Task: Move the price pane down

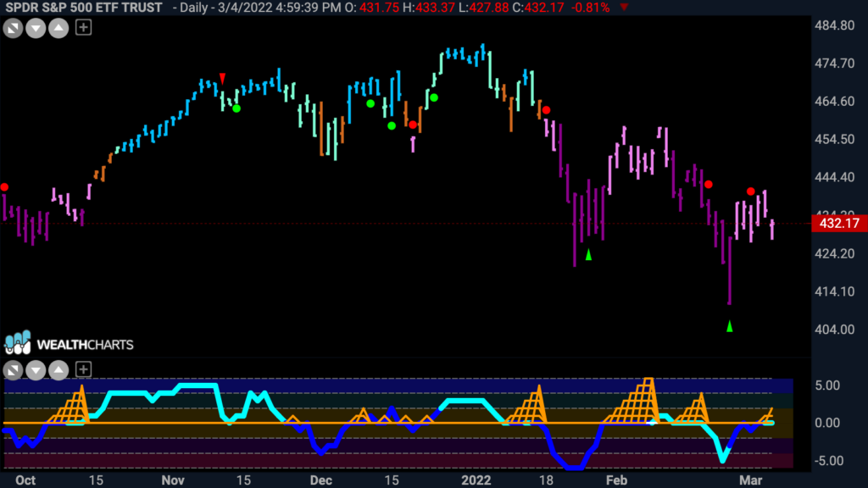Action: coord(36,28)
